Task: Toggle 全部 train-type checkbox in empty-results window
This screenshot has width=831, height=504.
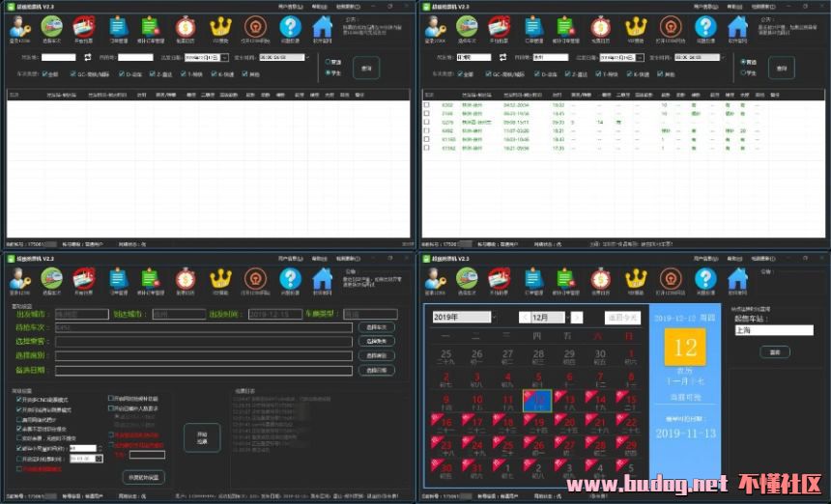Action: coord(45,74)
